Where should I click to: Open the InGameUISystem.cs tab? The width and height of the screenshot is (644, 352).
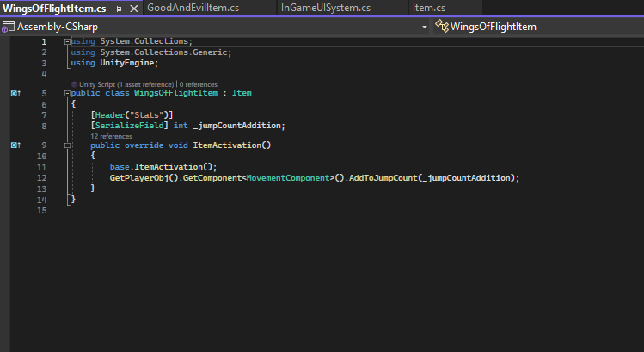[326, 8]
